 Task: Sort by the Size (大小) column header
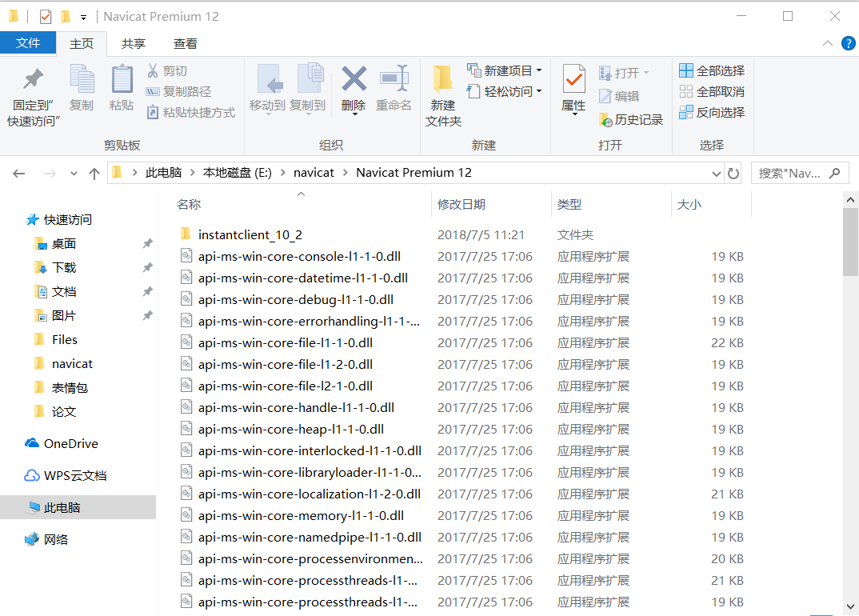(689, 205)
